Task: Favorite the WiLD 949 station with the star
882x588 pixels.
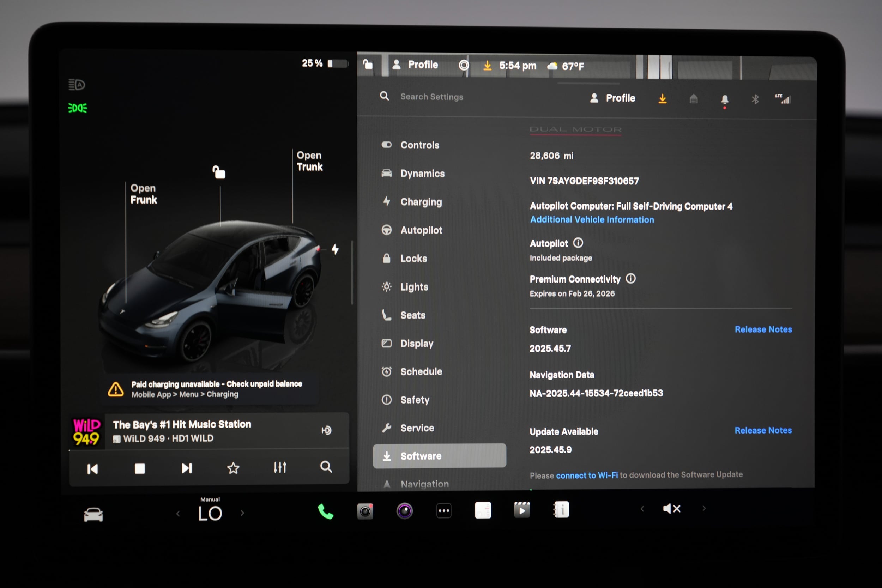Action: tap(233, 468)
